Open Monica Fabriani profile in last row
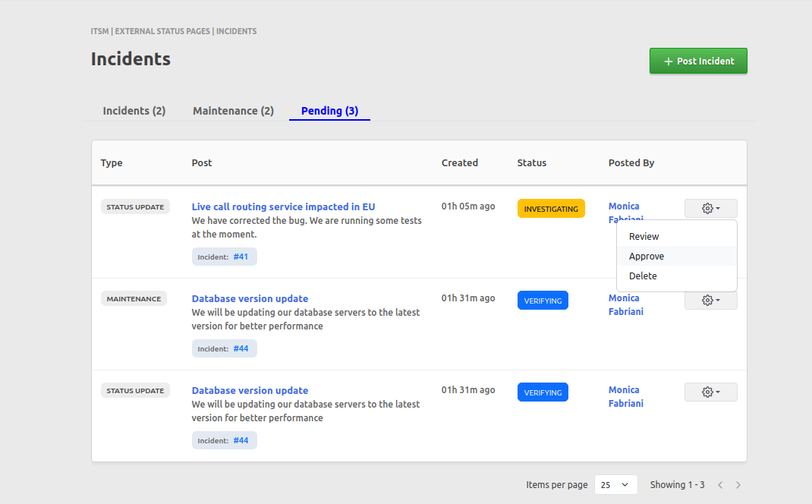 coord(625,396)
